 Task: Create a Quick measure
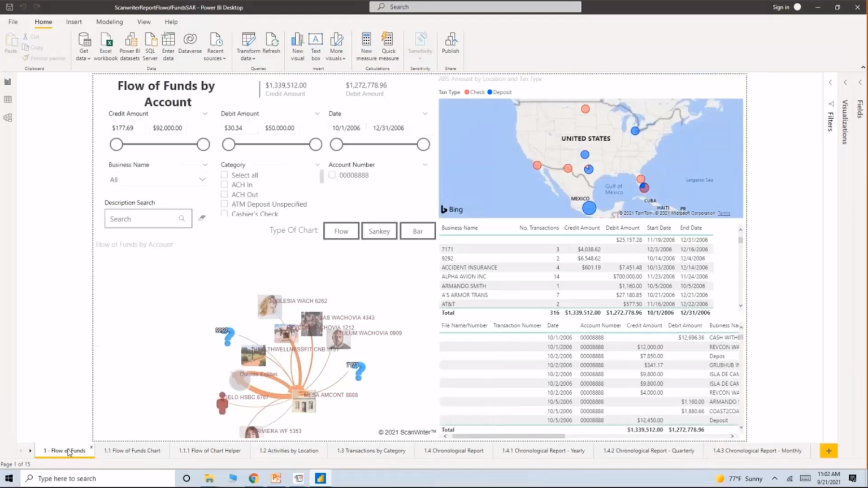[389, 46]
